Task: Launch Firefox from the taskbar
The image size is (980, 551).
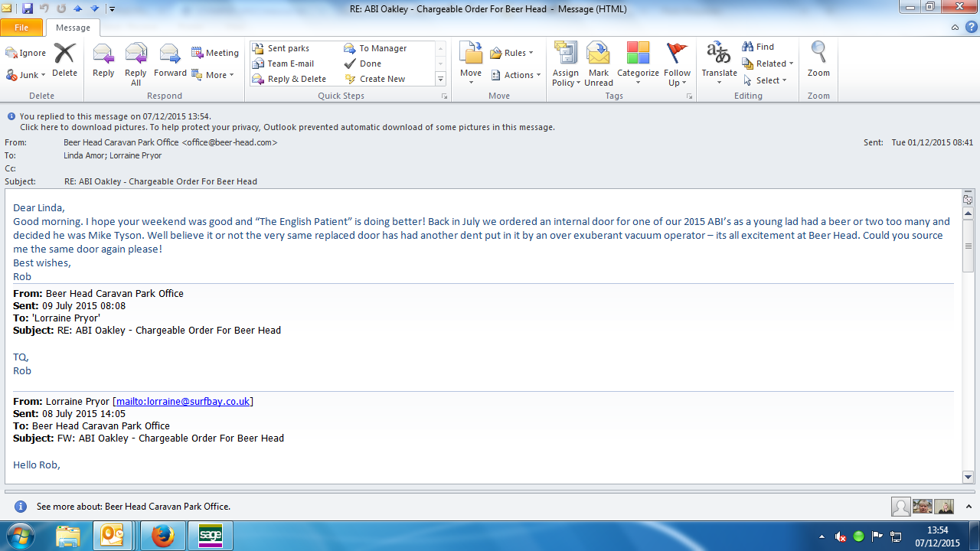Action: click(162, 536)
